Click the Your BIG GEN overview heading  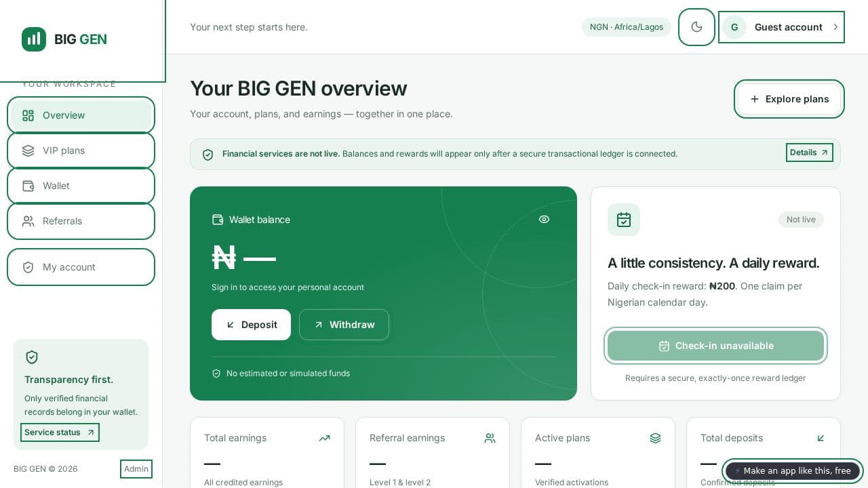(298, 89)
